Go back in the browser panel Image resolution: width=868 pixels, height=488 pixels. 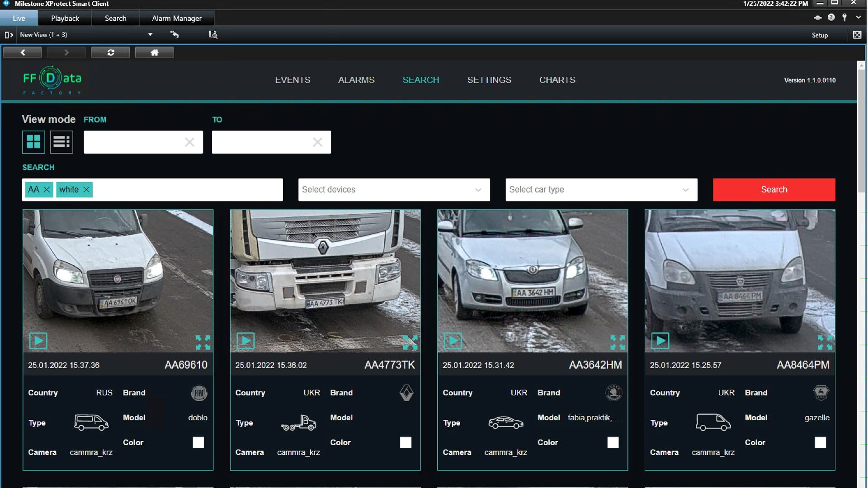click(x=23, y=52)
